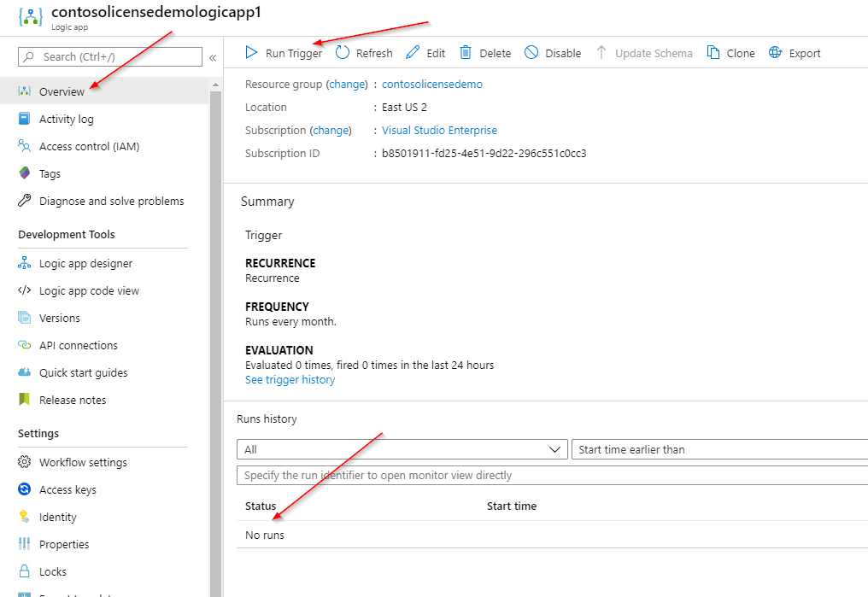Expand the 'All' status filter dropdown
868x597 pixels.
[402, 449]
